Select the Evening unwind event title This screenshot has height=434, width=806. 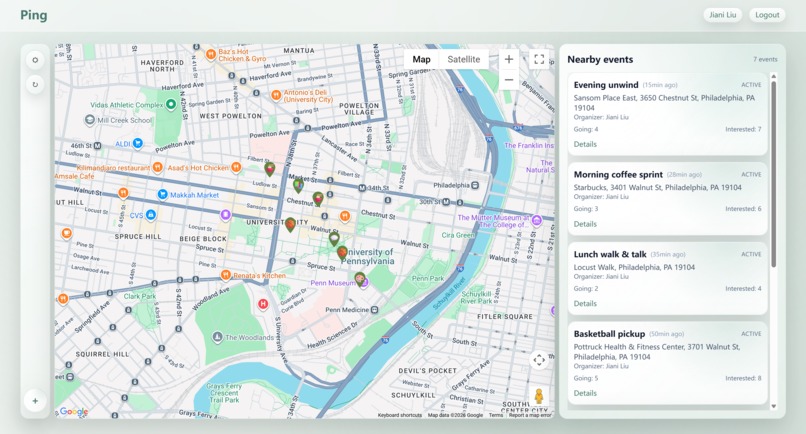click(606, 85)
